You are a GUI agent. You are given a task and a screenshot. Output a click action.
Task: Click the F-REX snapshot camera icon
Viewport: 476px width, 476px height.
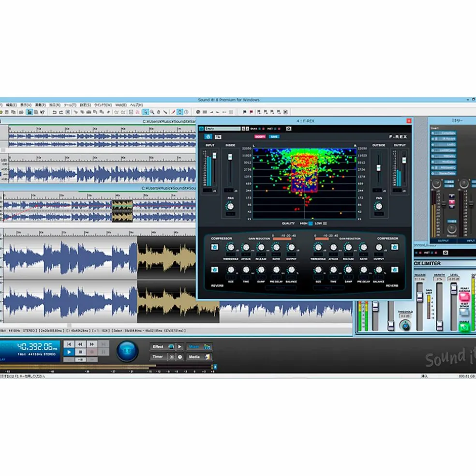click(x=288, y=129)
